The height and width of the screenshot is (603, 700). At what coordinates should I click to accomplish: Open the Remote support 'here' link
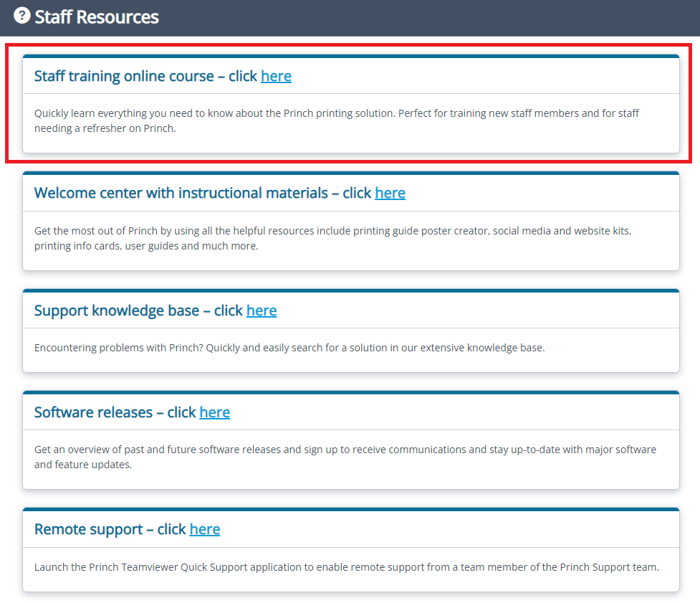pos(205,529)
